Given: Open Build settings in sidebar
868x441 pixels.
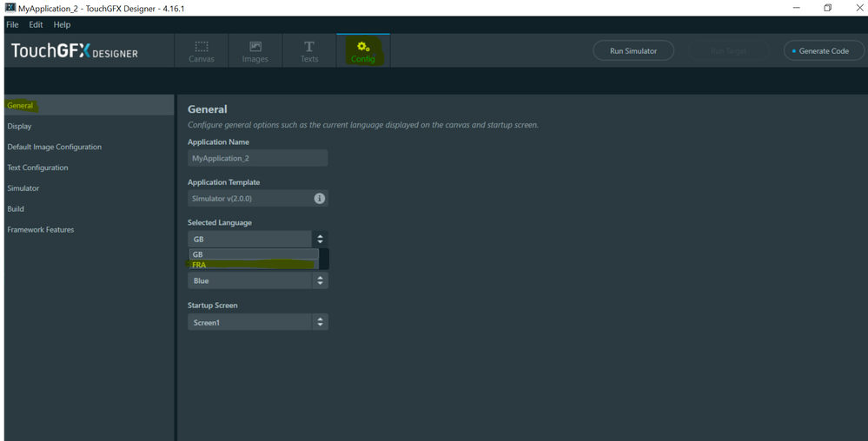Looking at the screenshot, I should [x=89, y=208].
